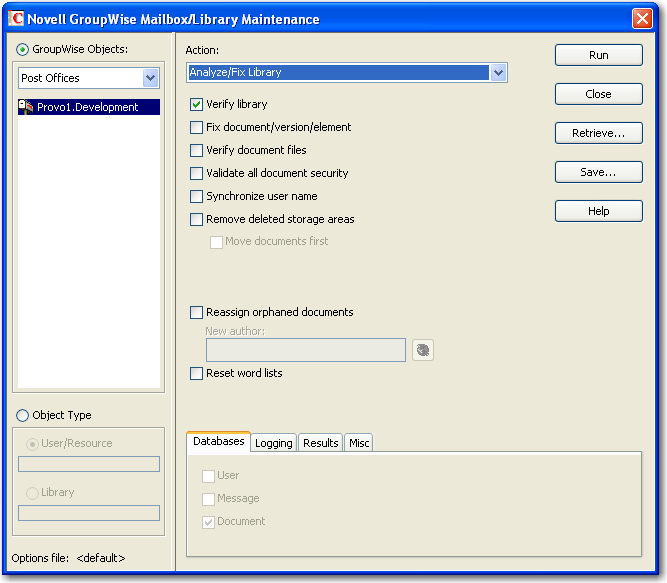Viewport: 667px width, 583px height.
Task: Uncheck the Verify library checkbox
Action: (x=197, y=104)
